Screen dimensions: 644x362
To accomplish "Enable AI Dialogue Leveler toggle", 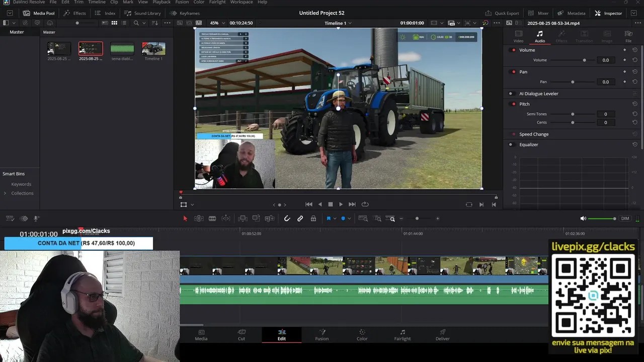I will 511,94.
